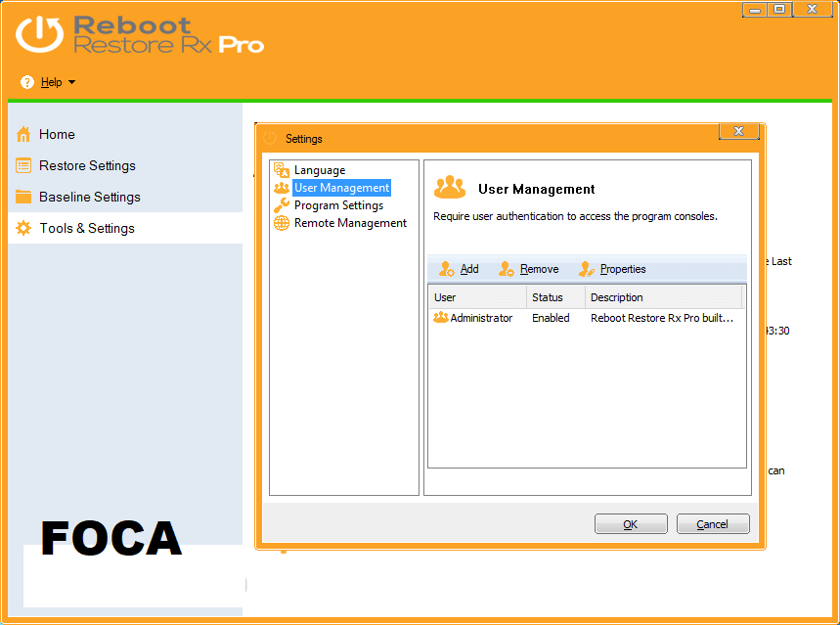This screenshot has height=625, width=840.
Task: Click the Remote Management globe icon
Action: tap(282, 223)
